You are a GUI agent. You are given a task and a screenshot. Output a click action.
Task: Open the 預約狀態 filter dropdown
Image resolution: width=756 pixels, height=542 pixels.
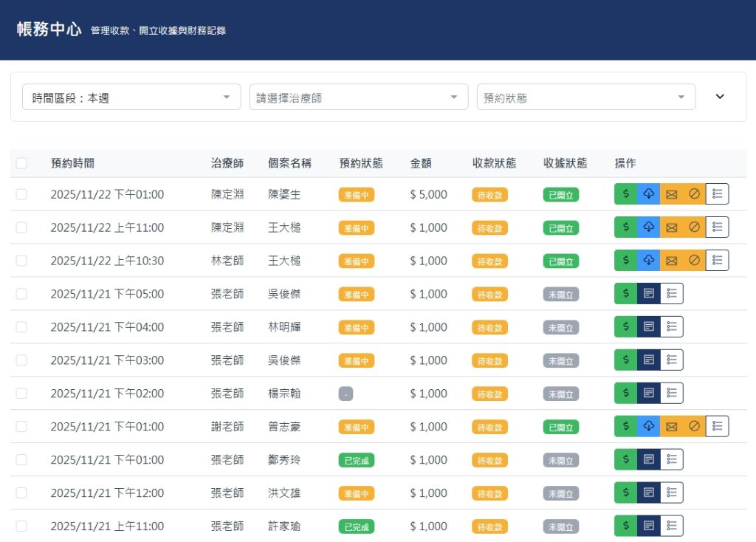tap(586, 97)
